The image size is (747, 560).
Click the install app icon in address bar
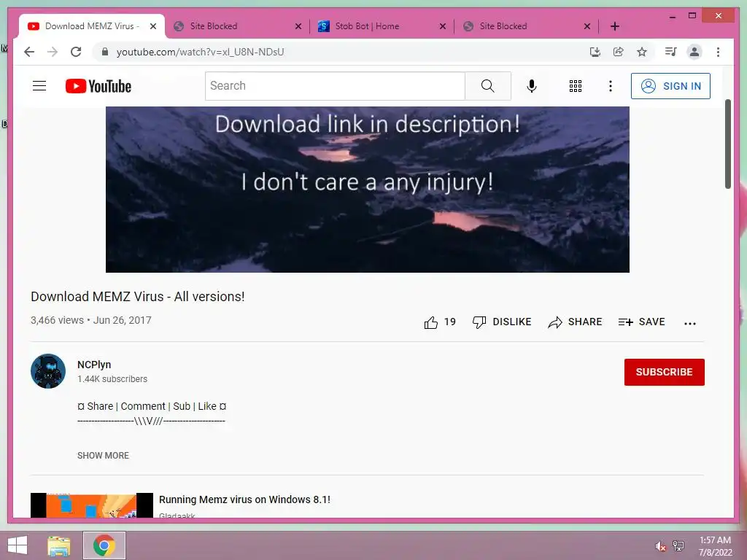(x=595, y=52)
